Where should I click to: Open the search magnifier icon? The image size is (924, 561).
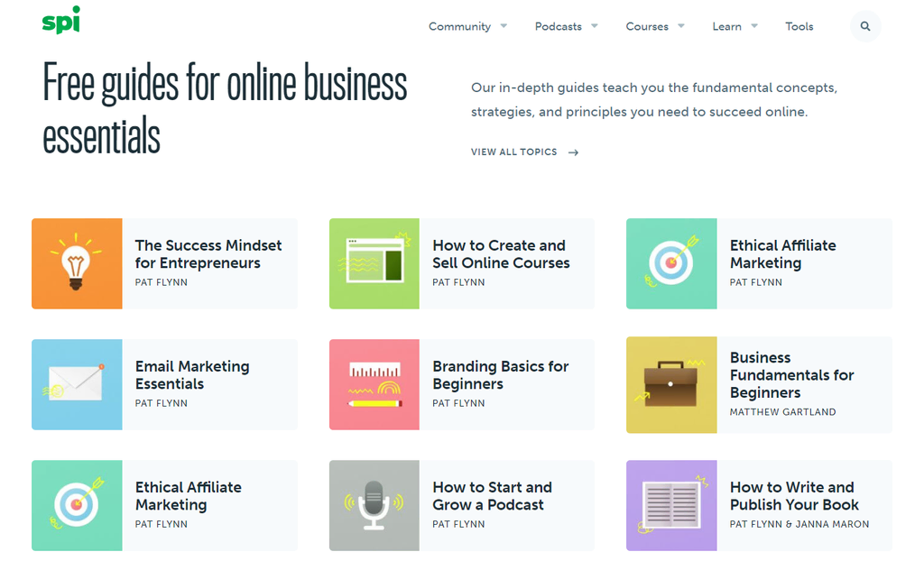coord(865,26)
